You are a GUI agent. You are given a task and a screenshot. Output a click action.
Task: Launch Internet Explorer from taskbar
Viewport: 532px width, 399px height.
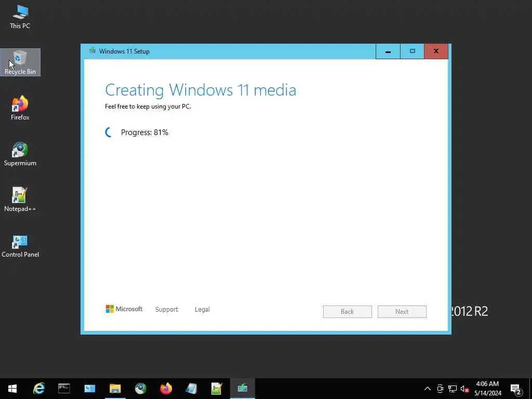38,389
